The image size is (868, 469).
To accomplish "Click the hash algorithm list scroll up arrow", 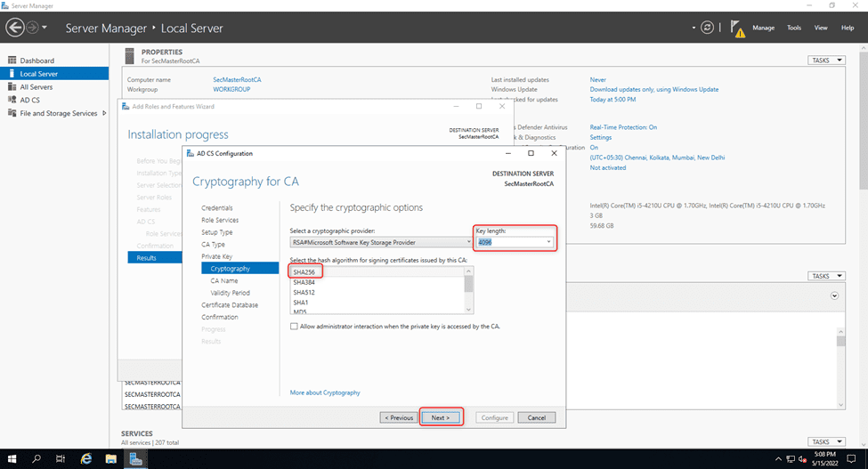I will (469, 271).
